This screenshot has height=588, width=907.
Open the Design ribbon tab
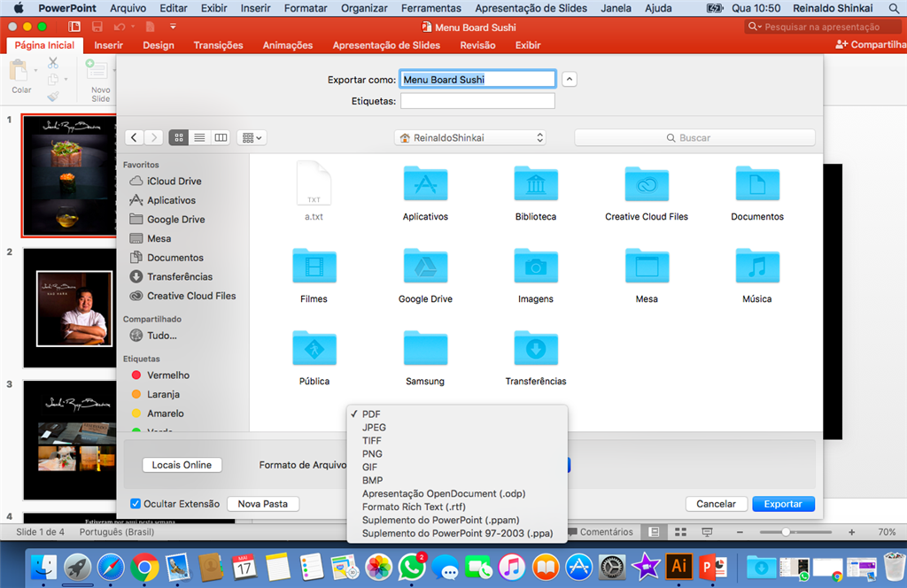(159, 45)
